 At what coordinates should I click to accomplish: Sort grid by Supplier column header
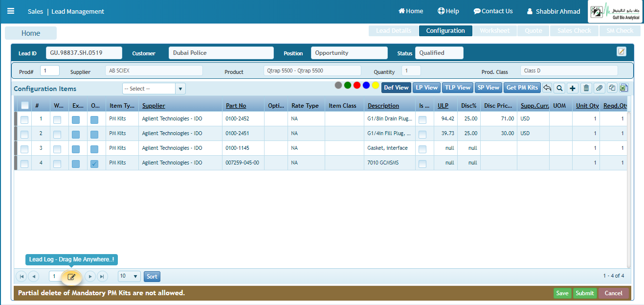point(154,106)
